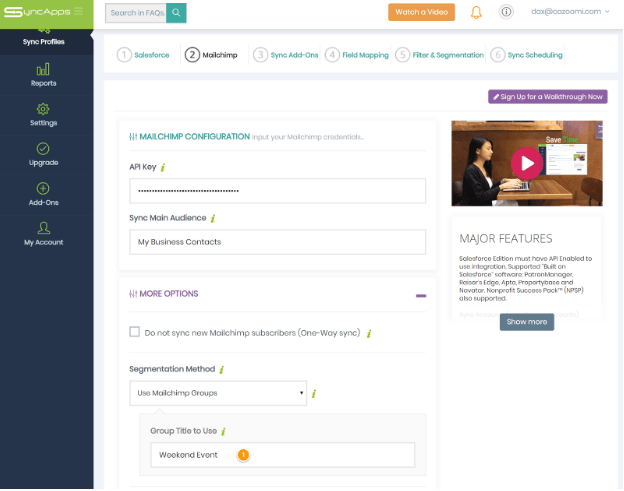The image size is (624, 491).
Task: Click the info circle icon in header
Action: pos(506,12)
